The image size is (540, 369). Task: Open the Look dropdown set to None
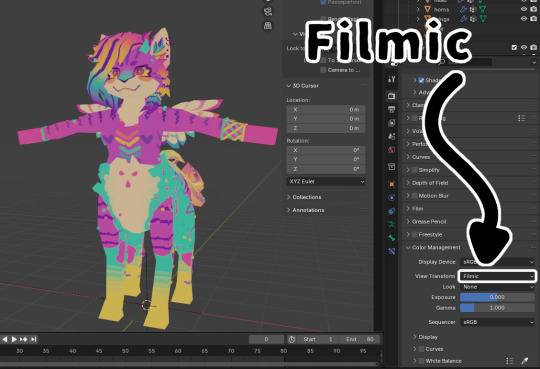[497, 287]
